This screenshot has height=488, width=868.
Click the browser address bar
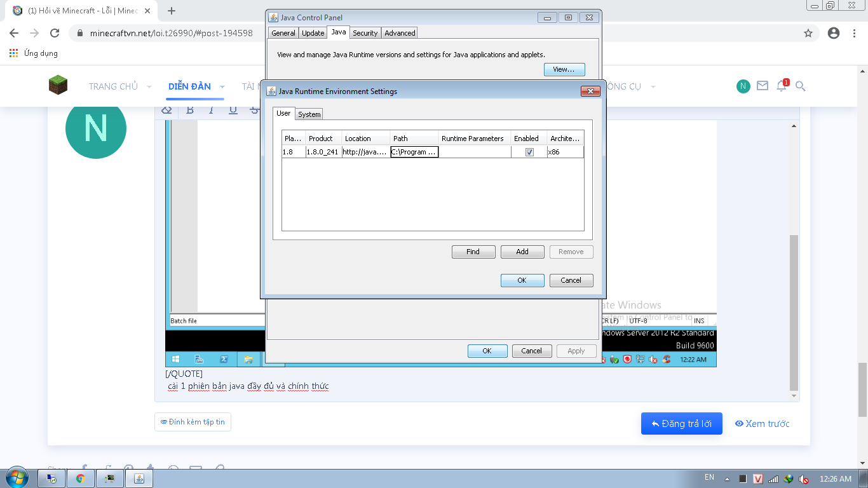pyautogui.click(x=438, y=33)
